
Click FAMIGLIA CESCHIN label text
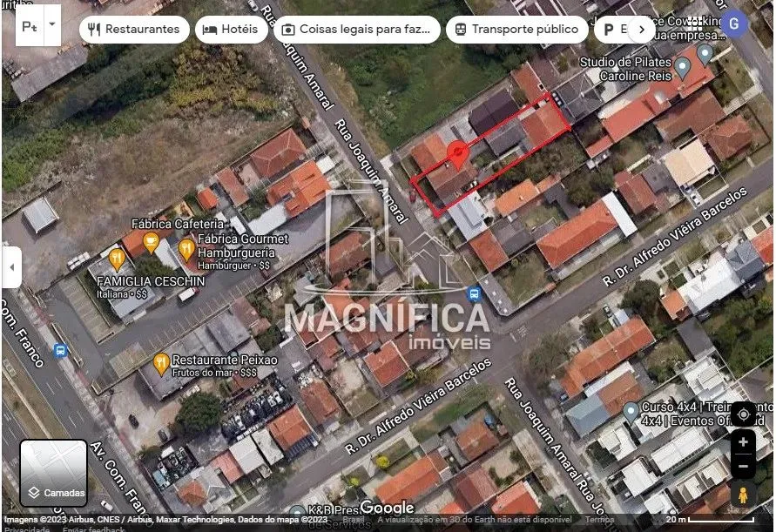(151, 281)
